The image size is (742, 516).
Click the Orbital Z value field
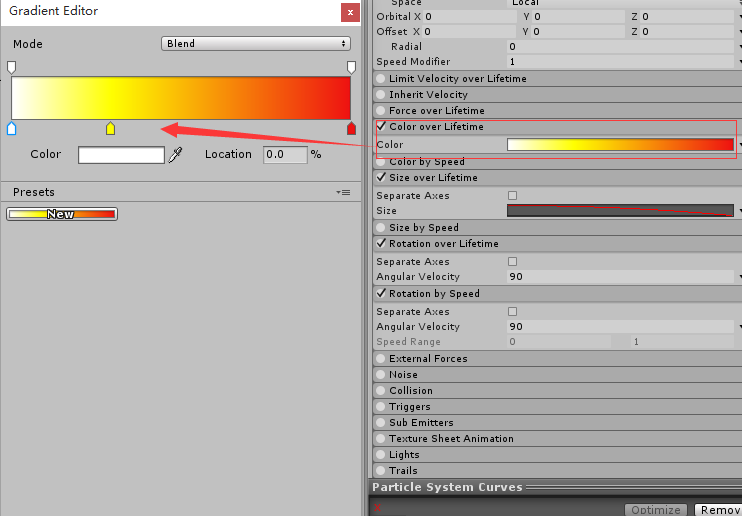tap(688, 17)
